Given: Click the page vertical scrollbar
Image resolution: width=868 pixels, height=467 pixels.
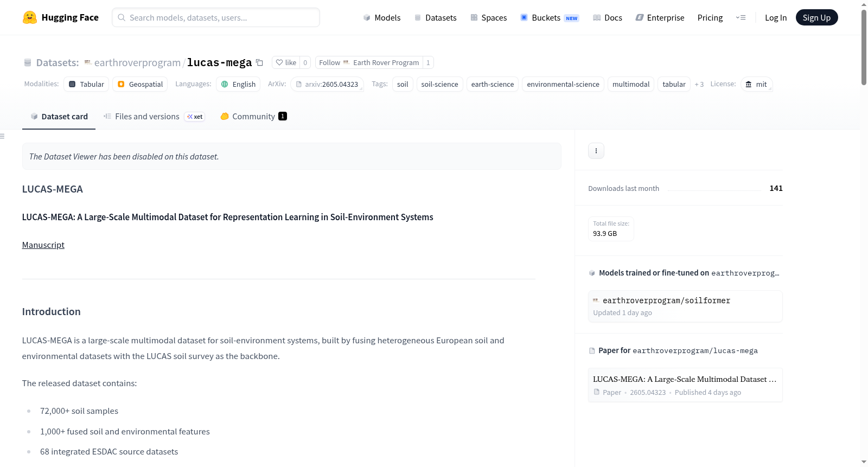Looking at the screenshot, I should [864, 48].
